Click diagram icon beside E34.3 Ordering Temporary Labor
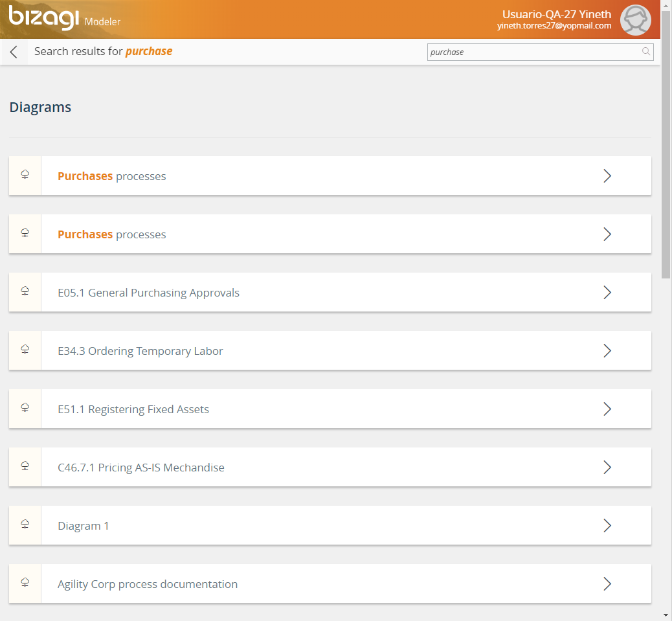This screenshot has height=621, width=672. click(x=25, y=350)
